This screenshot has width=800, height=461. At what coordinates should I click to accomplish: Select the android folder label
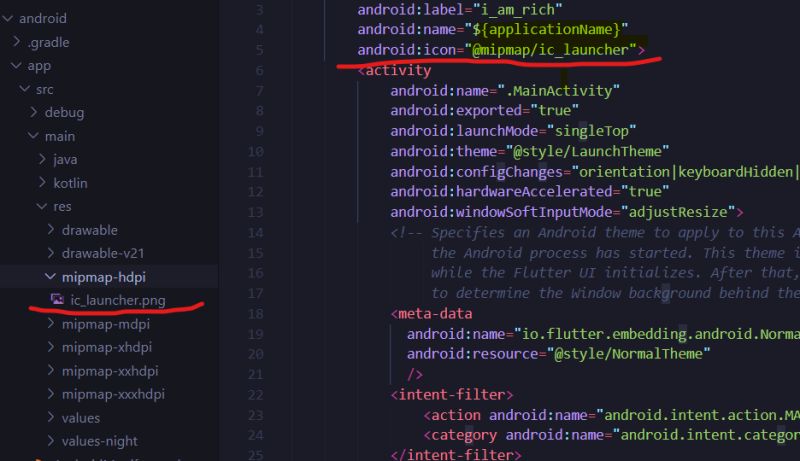(x=43, y=18)
